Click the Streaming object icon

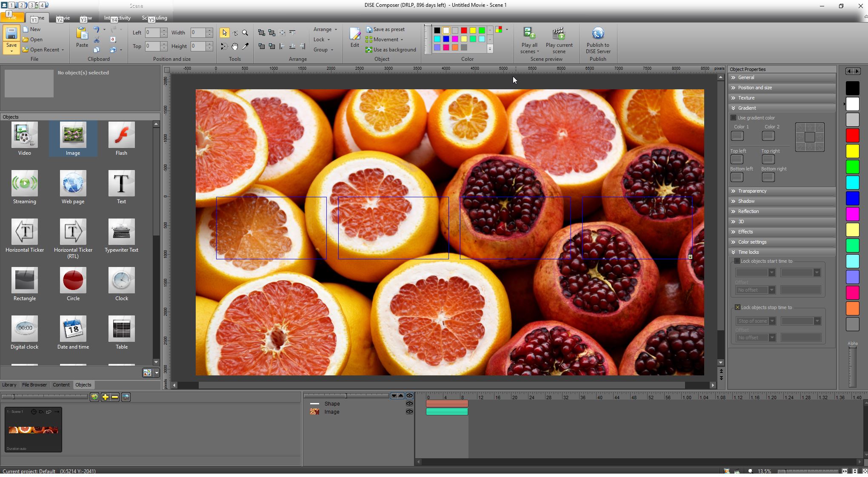(x=25, y=184)
